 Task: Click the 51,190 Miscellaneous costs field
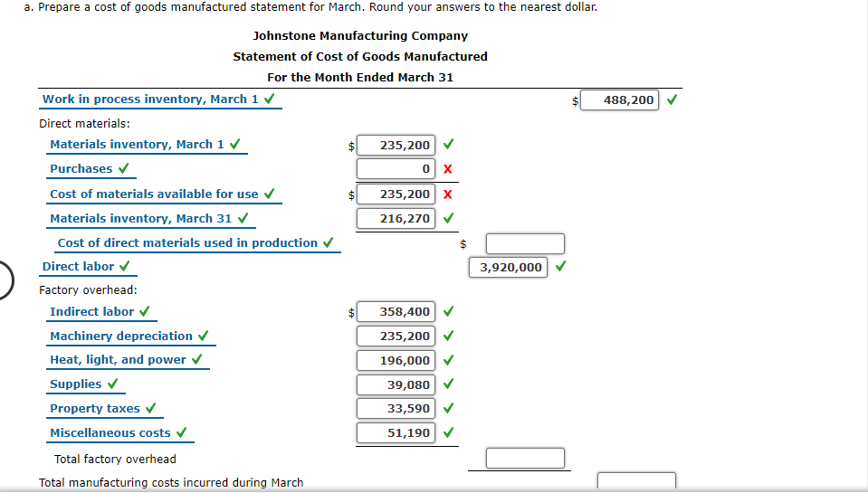(396, 432)
